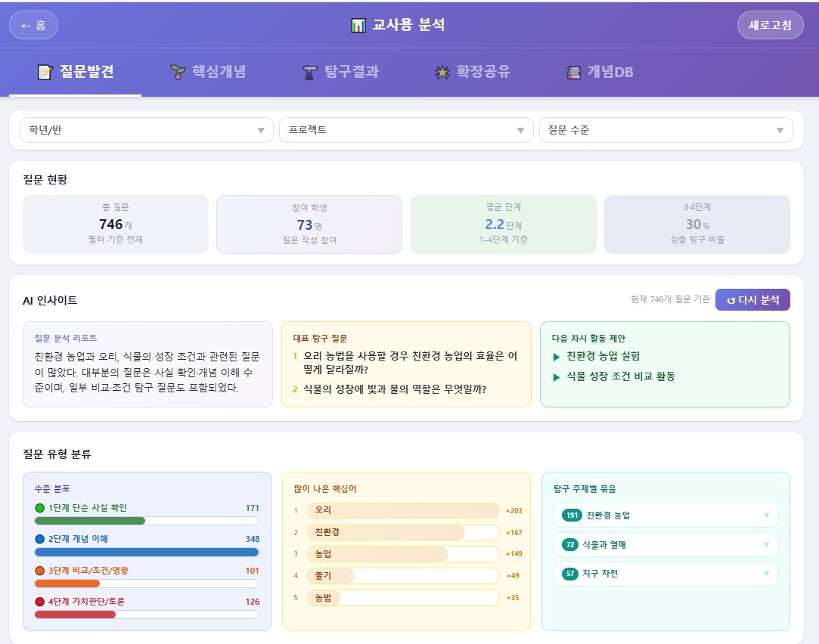Click the red dot for 4단계 가치판단/토론
This screenshot has height=644, width=819.
[39, 602]
